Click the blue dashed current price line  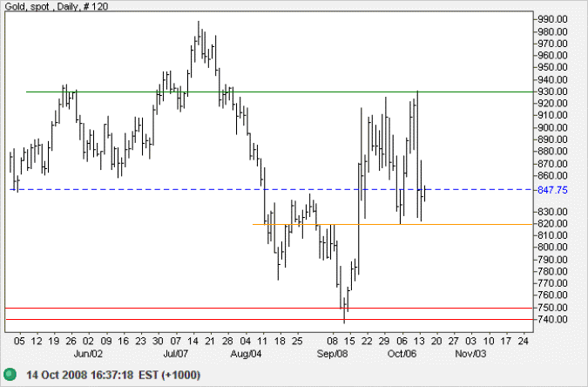coord(271,189)
